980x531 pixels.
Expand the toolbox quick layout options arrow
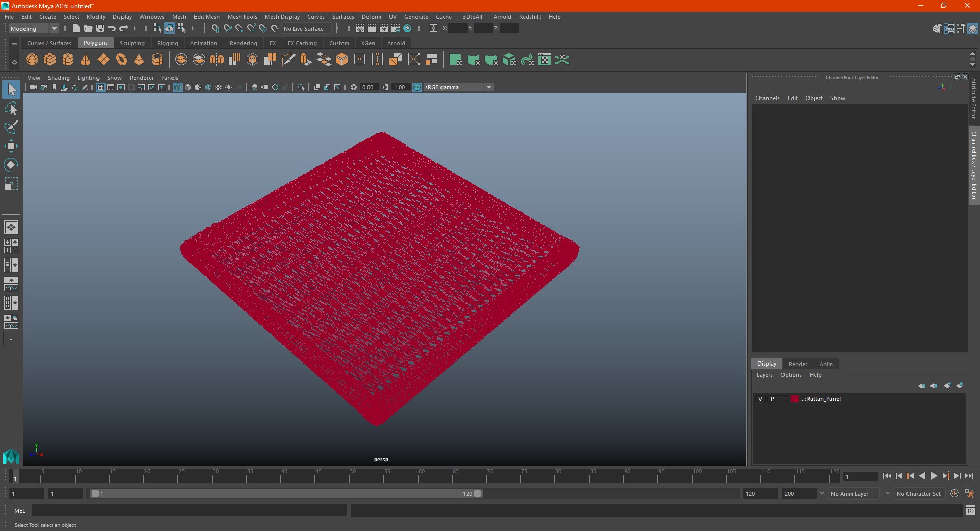coord(11,340)
